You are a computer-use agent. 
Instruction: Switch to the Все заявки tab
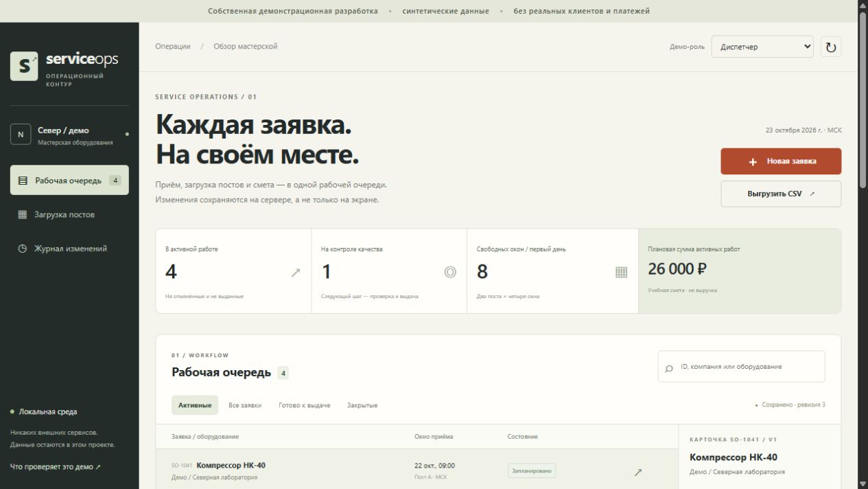pyautogui.click(x=245, y=405)
